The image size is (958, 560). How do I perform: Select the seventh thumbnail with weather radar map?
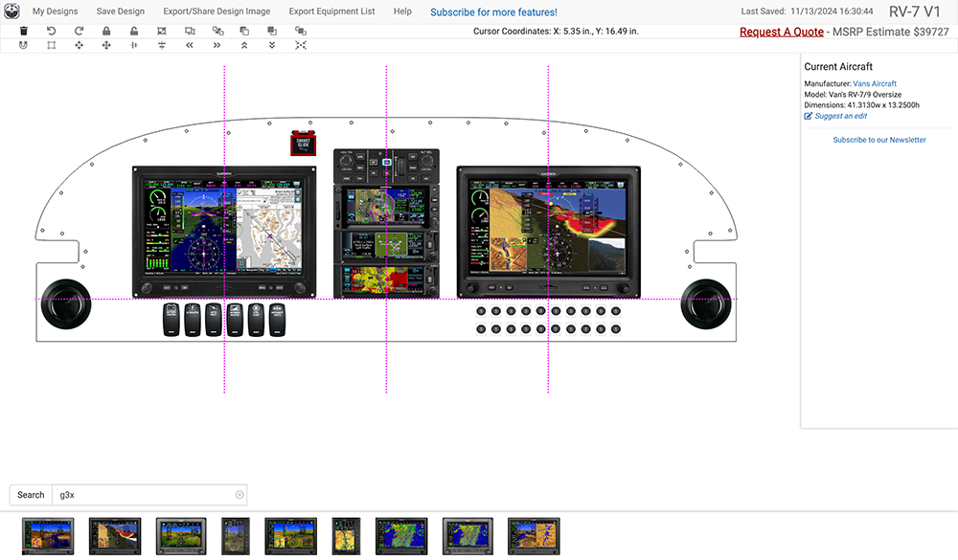401,536
